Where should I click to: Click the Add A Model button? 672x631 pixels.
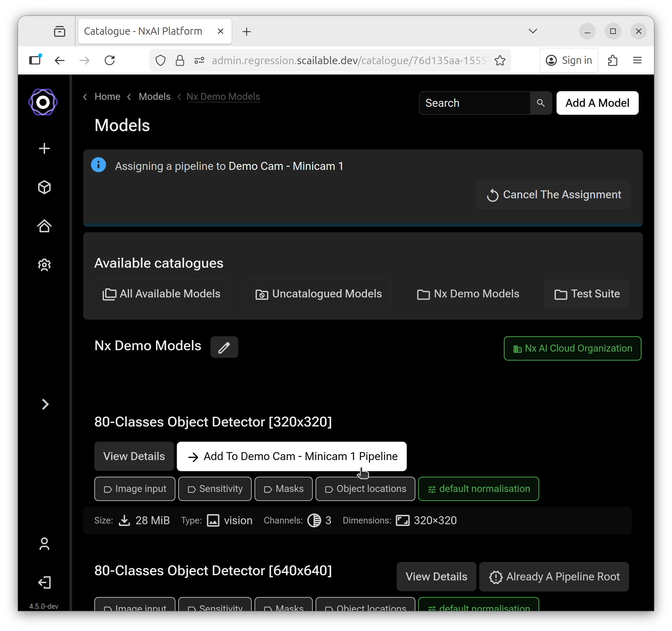[x=597, y=103]
